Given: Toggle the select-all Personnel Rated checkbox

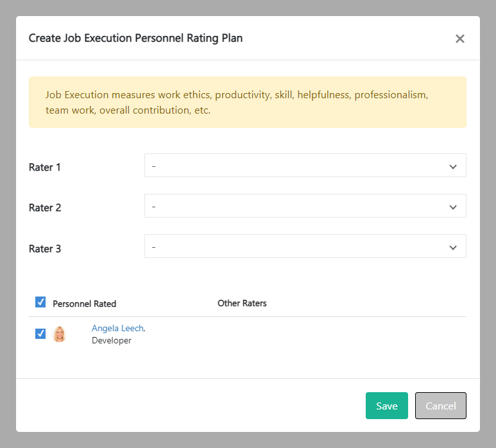Looking at the screenshot, I should coord(40,302).
